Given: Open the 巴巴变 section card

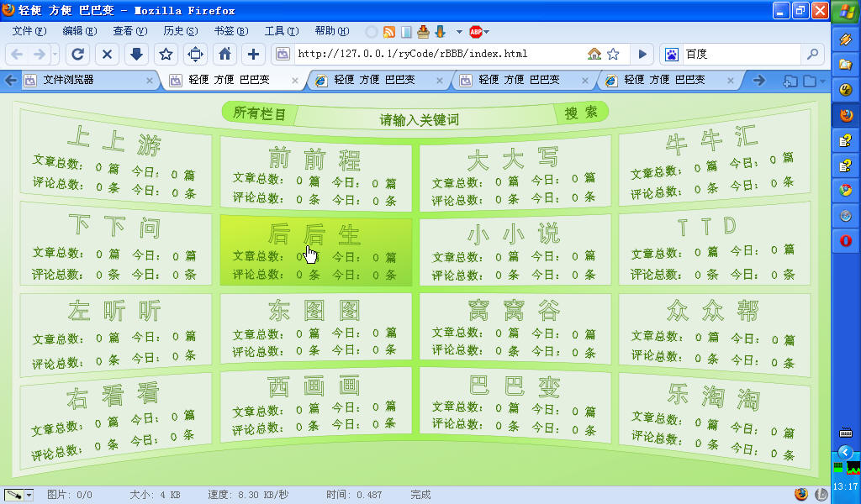Looking at the screenshot, I should (x=515, y=404).
